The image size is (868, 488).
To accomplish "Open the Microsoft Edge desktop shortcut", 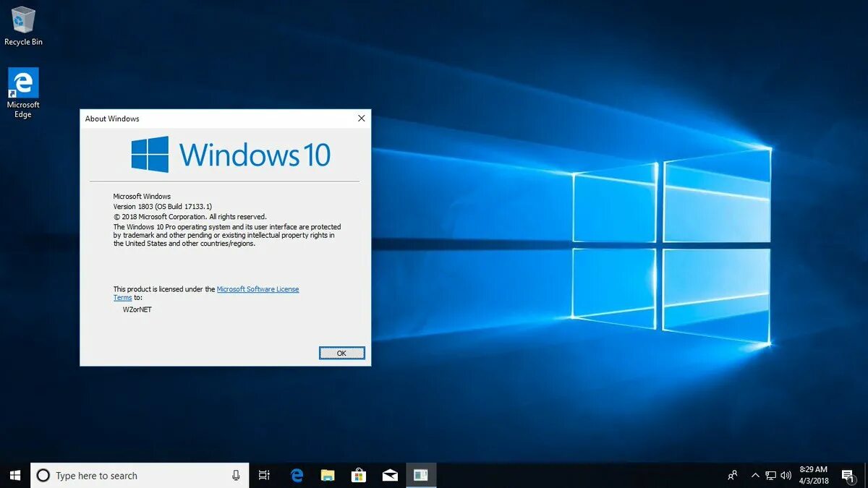I will [23, 93].
